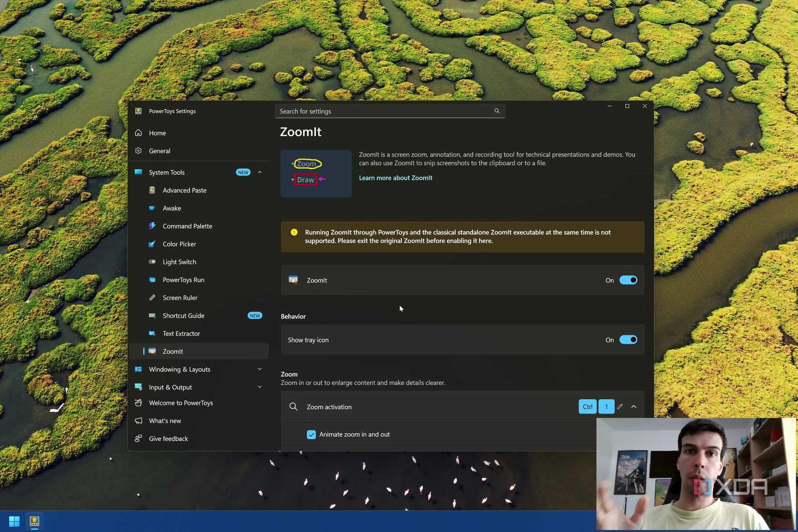Open Give feedback page

pyautogui.click(x=199, y=439)
